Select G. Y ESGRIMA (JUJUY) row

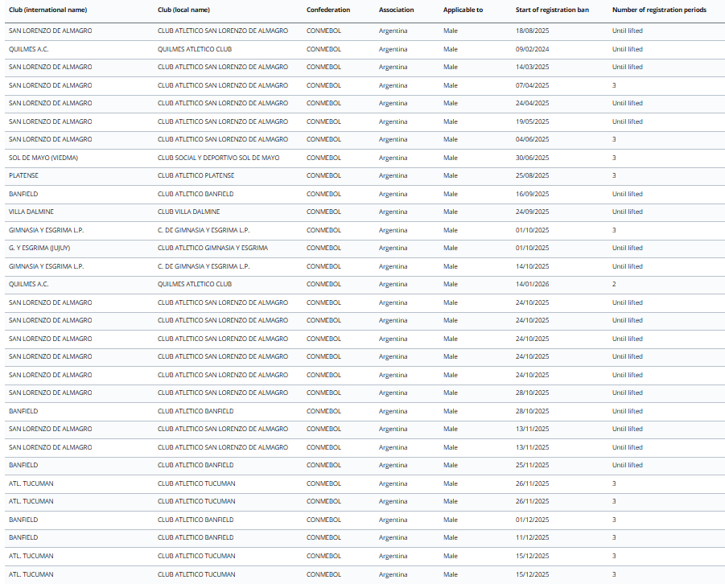point(40,248)
